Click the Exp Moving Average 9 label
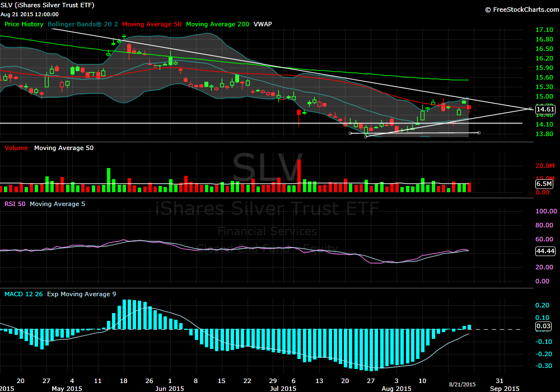Viewport: 560px width, 392px height. tap(81, 294)
